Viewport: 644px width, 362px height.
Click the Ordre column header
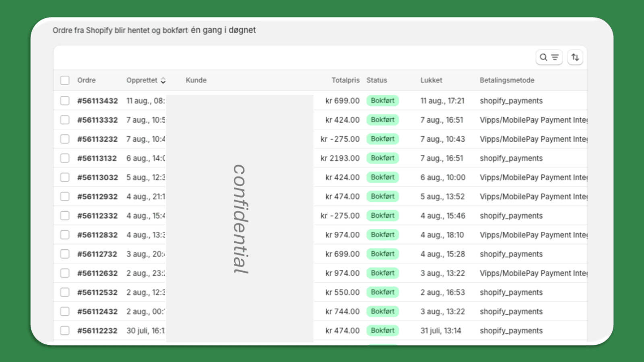click(x=86, y=80)
